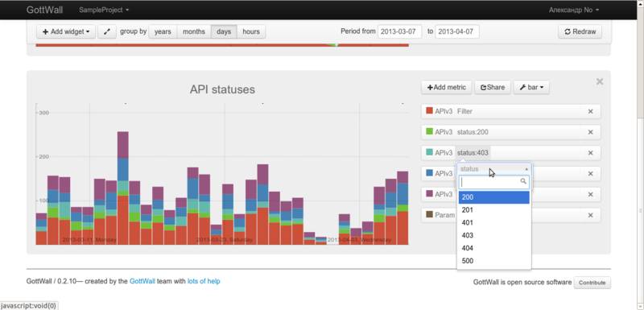
Task: Pick status 500 option
Action: tap(494, 261)
